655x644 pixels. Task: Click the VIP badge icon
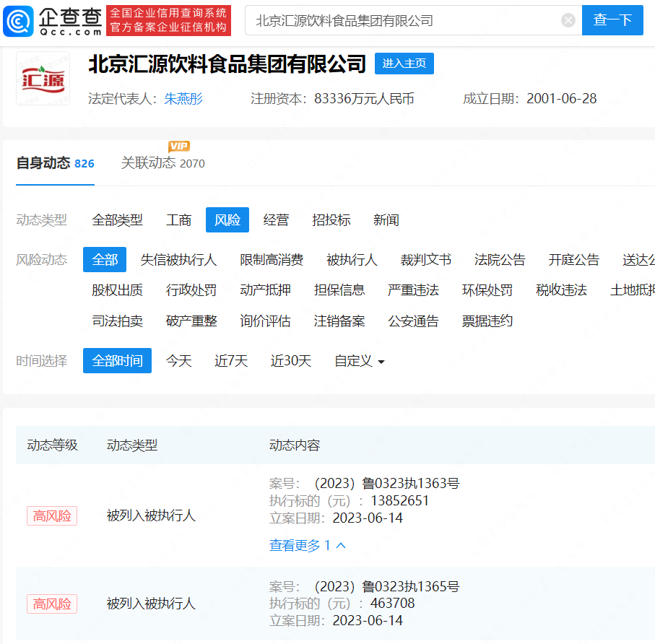coord(179,146)
